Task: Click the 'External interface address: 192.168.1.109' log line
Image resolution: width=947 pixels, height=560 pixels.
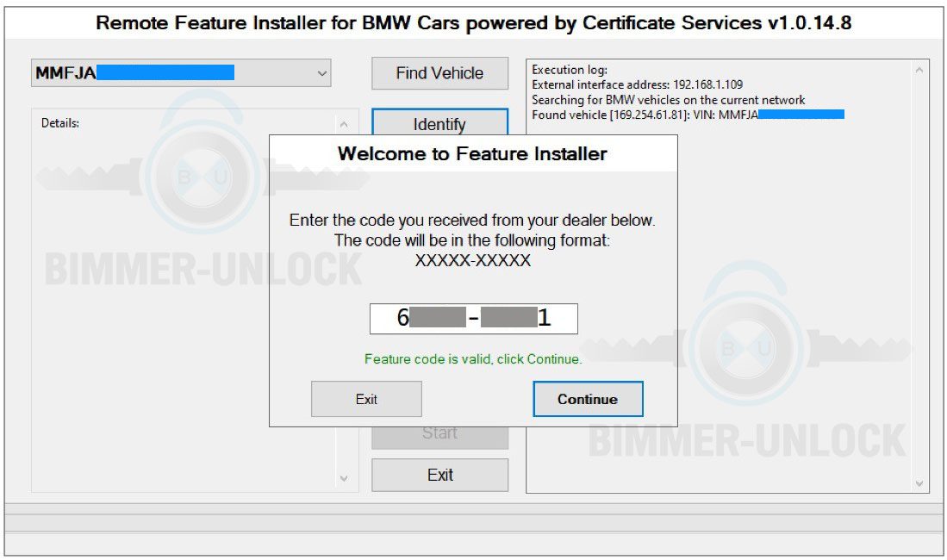Action: (x=637, y=84)
